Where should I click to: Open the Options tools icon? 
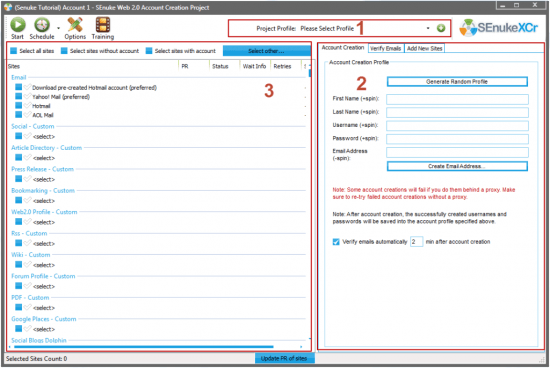point(75,25)
